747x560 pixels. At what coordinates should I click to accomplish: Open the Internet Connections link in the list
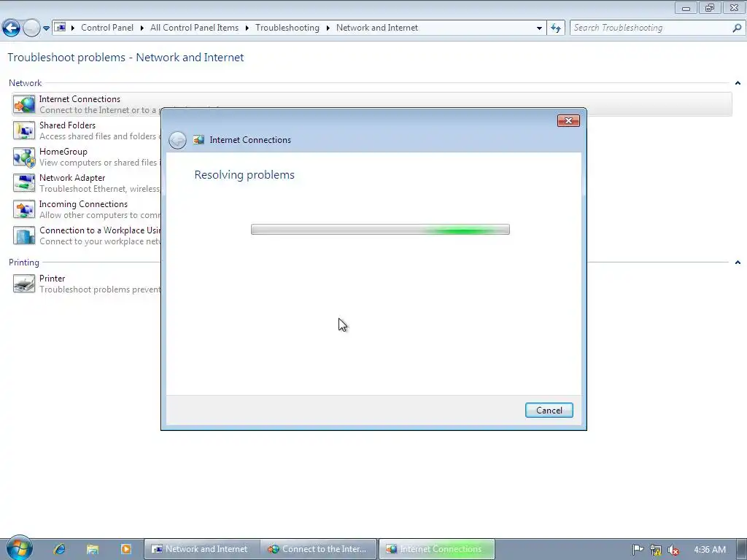[80, 99]
